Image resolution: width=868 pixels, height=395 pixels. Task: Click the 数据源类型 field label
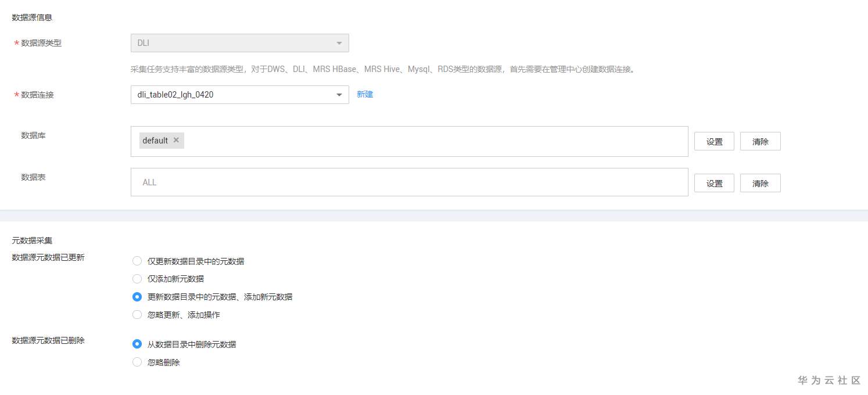coord(41,43)
